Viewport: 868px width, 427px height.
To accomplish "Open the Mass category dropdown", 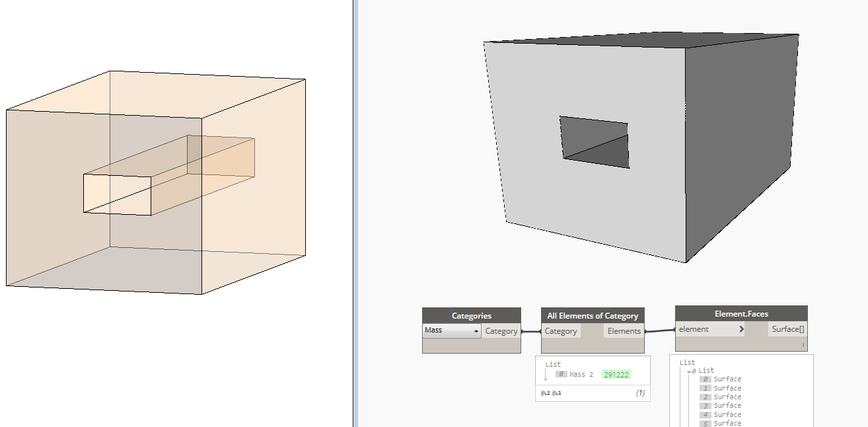I will pyautogui.click(x=452, y=330).
